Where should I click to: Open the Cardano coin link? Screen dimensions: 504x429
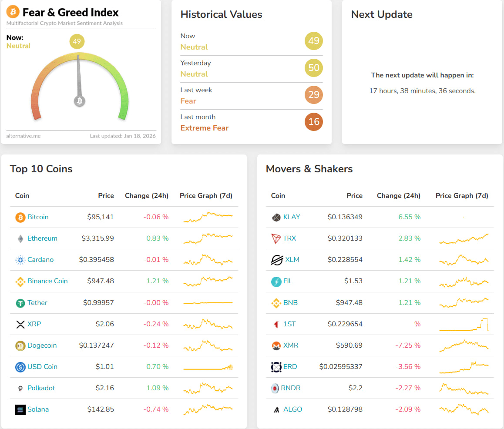click(40, 259)
